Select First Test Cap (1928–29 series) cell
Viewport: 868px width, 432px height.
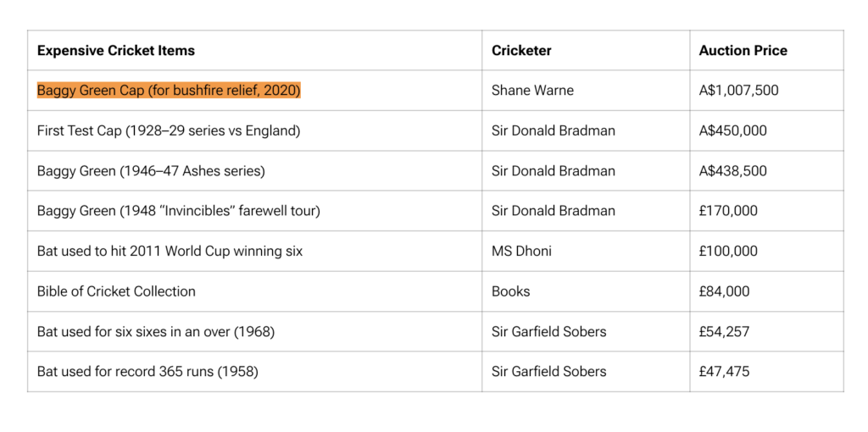pyautogui.click(x=169, y=130)
